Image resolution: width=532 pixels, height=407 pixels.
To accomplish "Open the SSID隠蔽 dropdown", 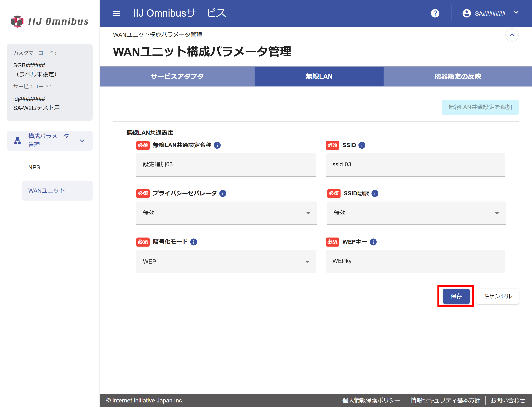I will (x=416, y=213).
